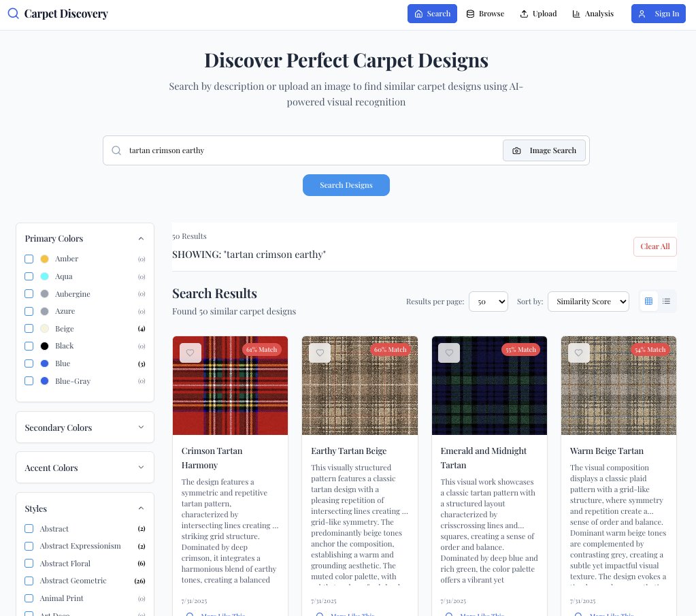Check the Aubergine color filter
696x616 pixels.
pyautogui.click(x=29, y=294)
